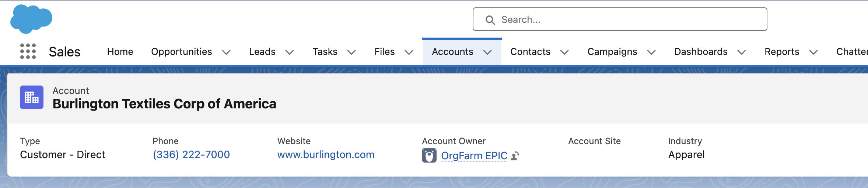Open the Files tab dropdown chevron

409,52
